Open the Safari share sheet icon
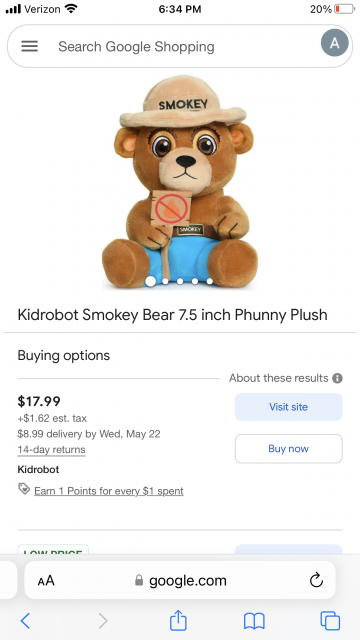 (x=178, y=620)
